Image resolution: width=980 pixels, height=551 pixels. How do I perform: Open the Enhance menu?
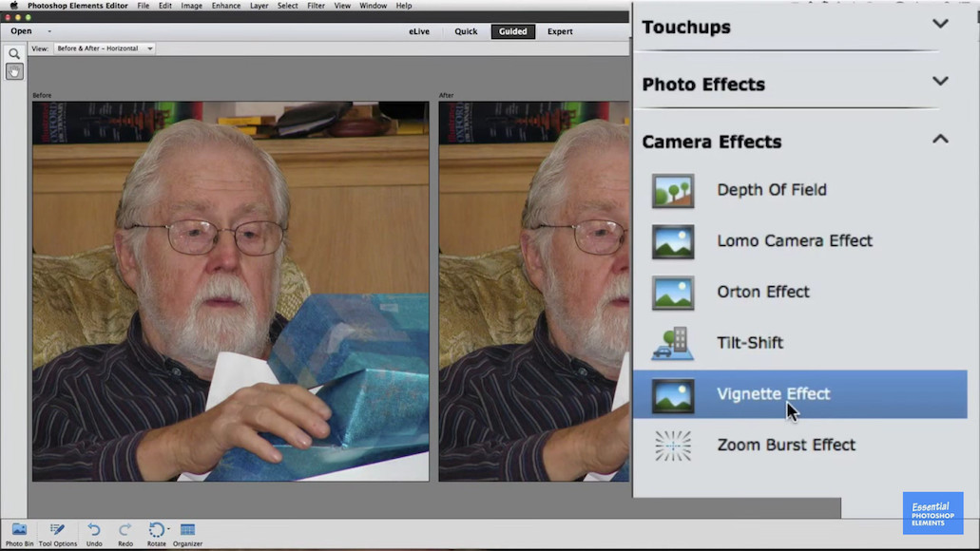click(x=226, y=6)
